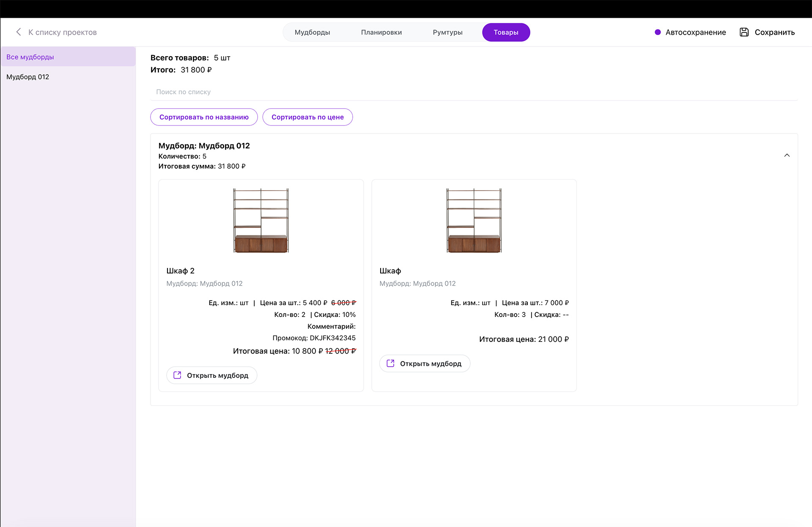Click Итоговая сумма: 31 800 ₽
The image size is (812, 527).
(x=202, y=167)
